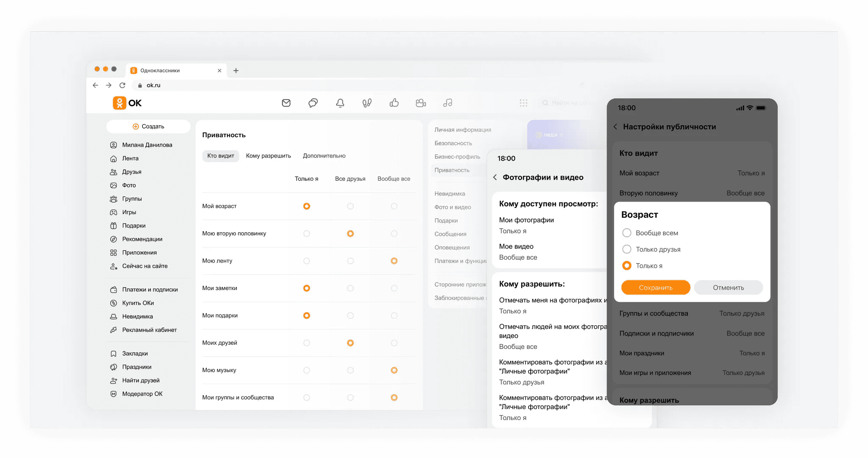The image size is (868, 457).
Task: Select Только друзья in Возраст dialog
Action: (627, 249)
